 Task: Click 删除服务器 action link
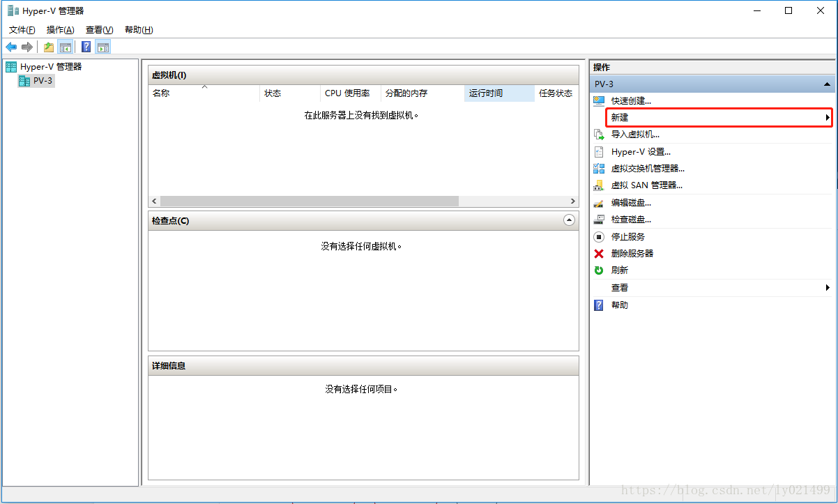(x=632, y=253)
